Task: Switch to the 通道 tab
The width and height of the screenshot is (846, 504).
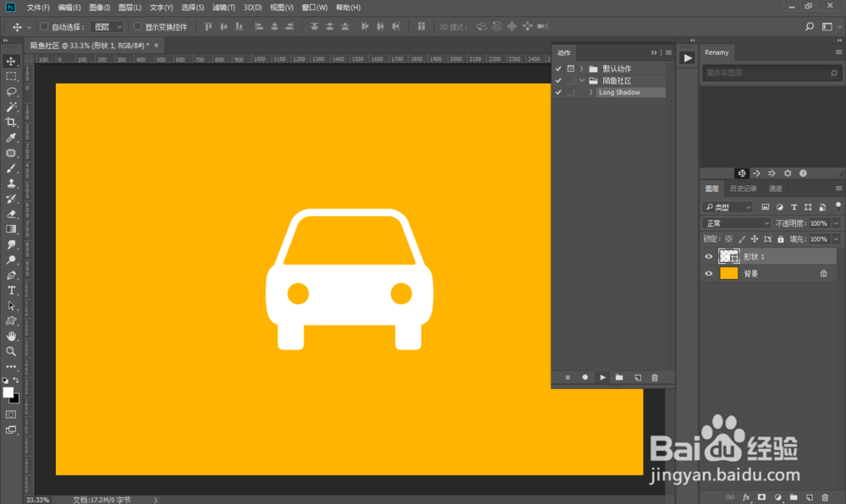Action: click(775, 188)
